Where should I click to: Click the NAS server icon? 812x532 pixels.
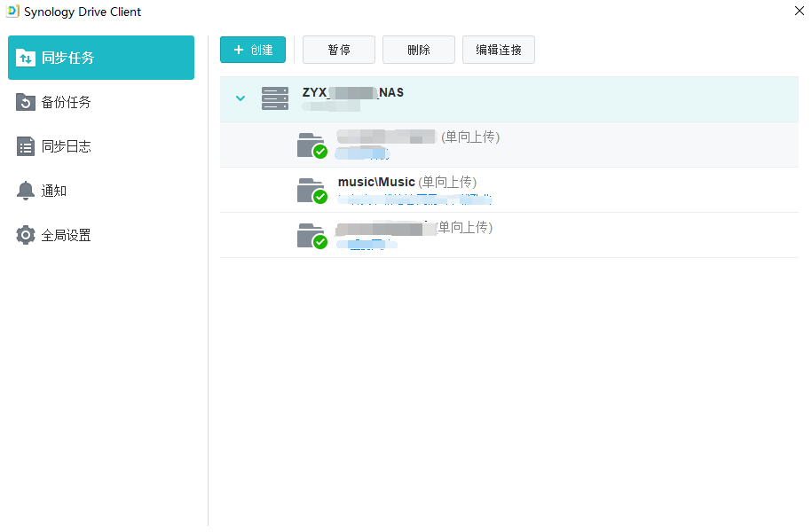275,98
